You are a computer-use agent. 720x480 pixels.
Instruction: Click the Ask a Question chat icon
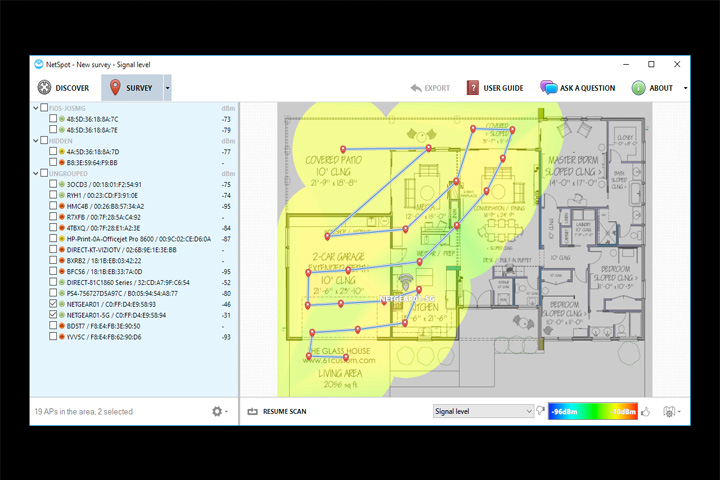click(x=548, y=87)
